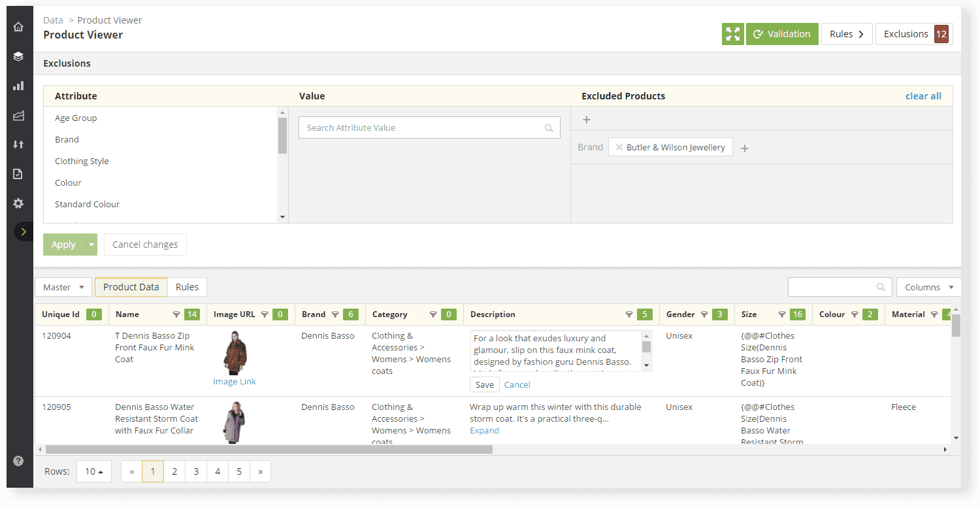Click Cancel changes button
Image resolution: width=980 pixels, height=508 pixels.
(x=145, y=245)
